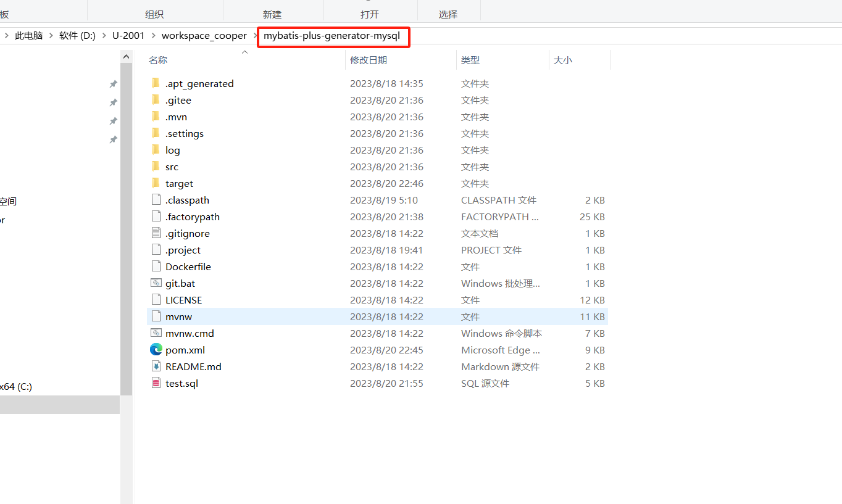
Task: Click the .classpath file icon
Action: [156, 200]
